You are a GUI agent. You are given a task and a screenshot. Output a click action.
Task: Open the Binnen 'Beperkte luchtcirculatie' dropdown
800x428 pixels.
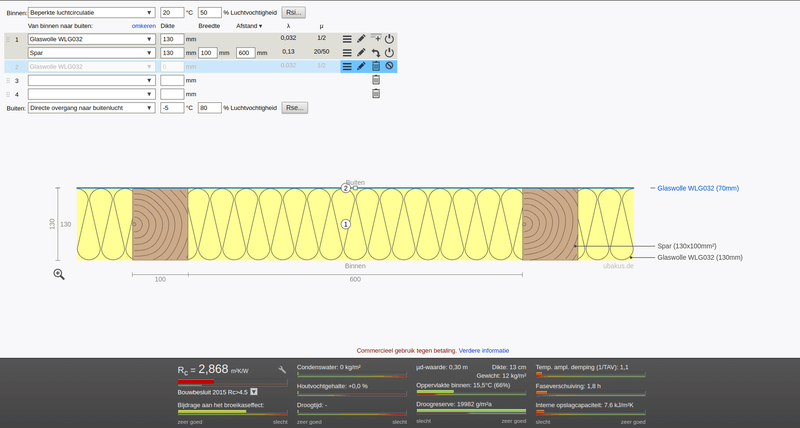point(92,12)
